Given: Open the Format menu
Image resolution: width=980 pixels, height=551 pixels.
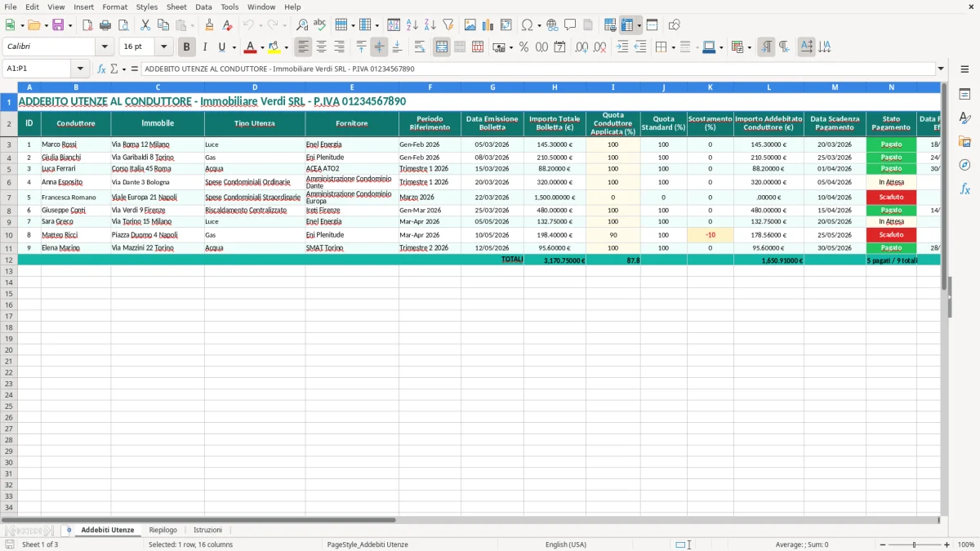Looking at the screenshot, I should coord(114,7).
